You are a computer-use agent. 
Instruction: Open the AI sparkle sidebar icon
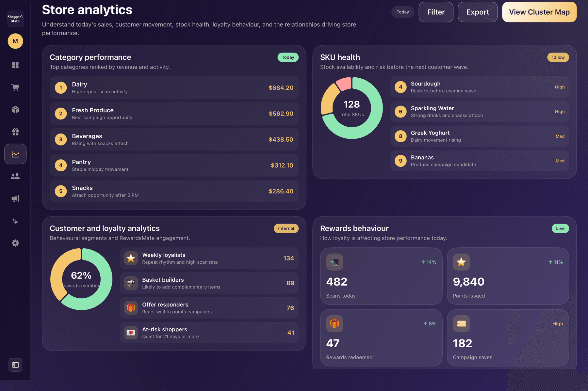pyautogui.click(x=15, y=221)
